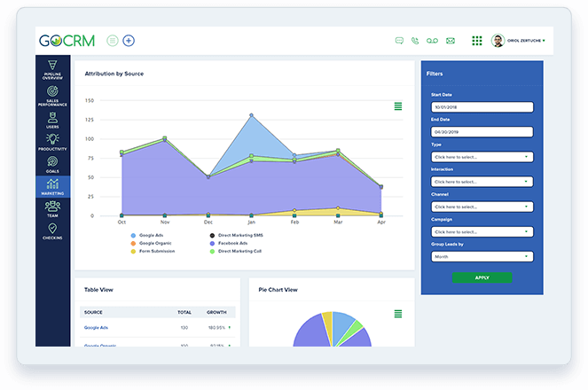
Task: Open the Checkins location icon
Action: pos(52,231)
